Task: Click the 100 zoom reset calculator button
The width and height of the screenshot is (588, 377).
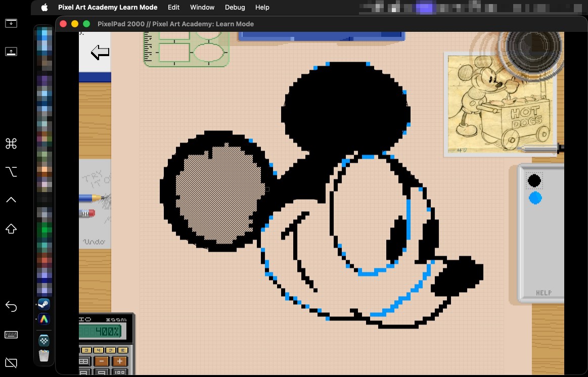Action: point(120,372)
